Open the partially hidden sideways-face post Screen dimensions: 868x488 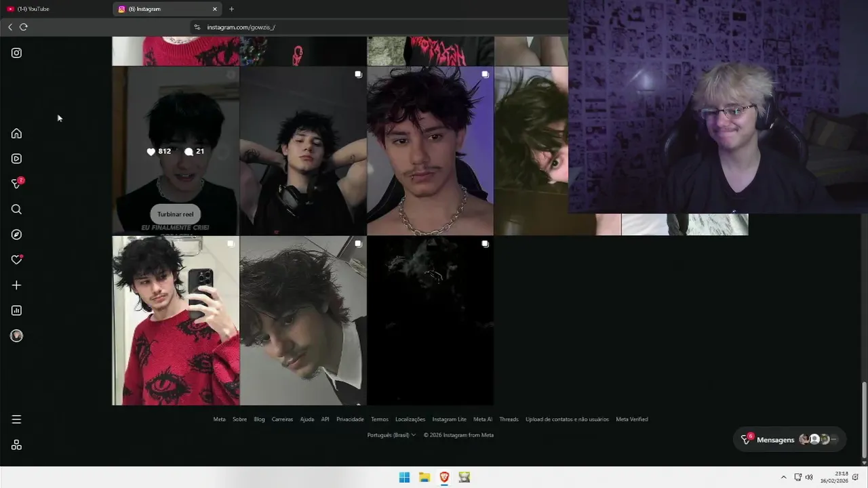531,150
